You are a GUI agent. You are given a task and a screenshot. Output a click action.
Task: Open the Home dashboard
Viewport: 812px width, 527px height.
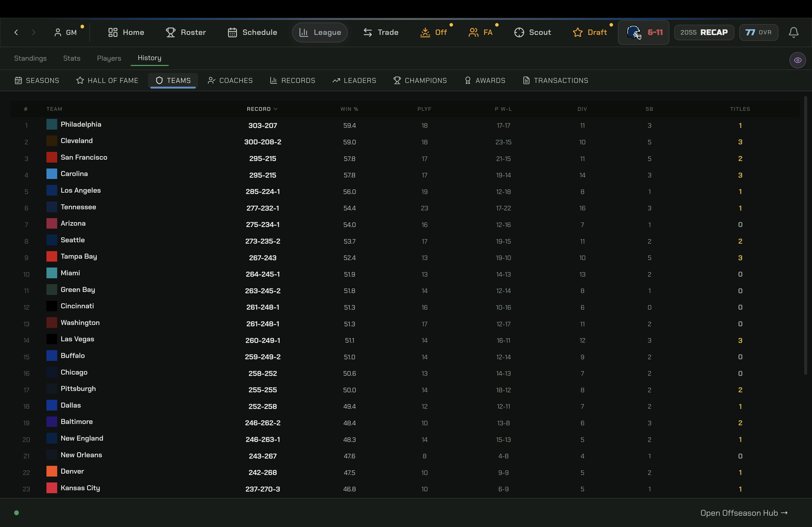click(x=126, y=32)
